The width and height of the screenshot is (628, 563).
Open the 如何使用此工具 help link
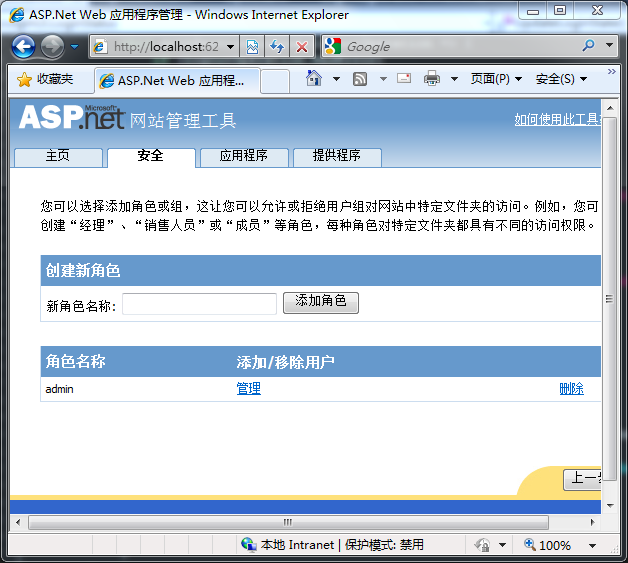tap(558, 119)
